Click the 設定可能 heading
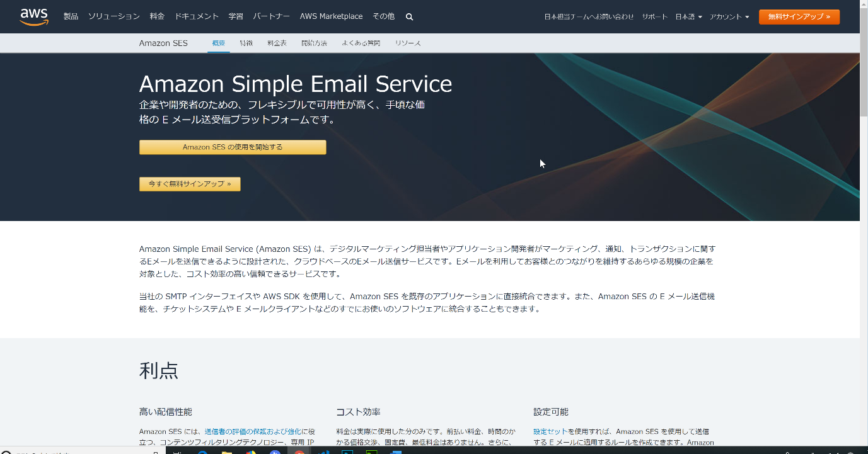 [551, 412]
